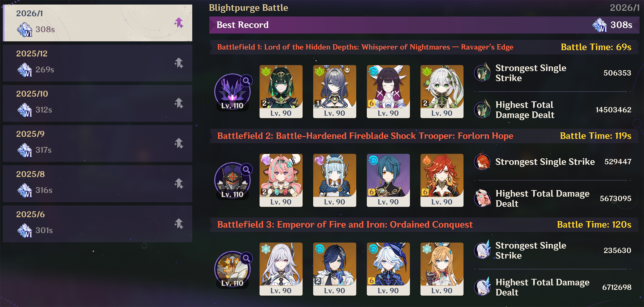644x307 pixels.
Task: Click the pin arrow on 2026/1 record
Action: 179,23
